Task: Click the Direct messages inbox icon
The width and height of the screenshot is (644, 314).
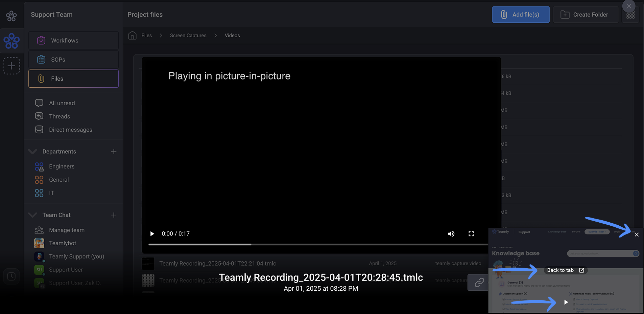Action: (x=39, y=130)
